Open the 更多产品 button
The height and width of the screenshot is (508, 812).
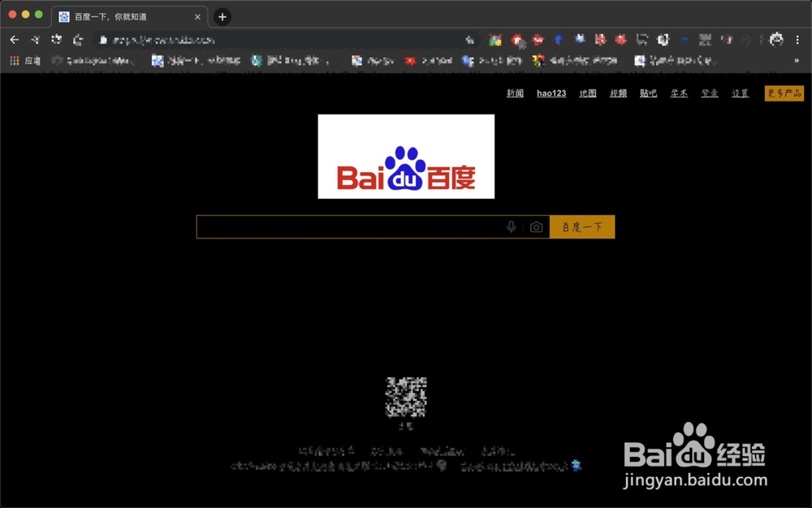(x=784, y=93)
